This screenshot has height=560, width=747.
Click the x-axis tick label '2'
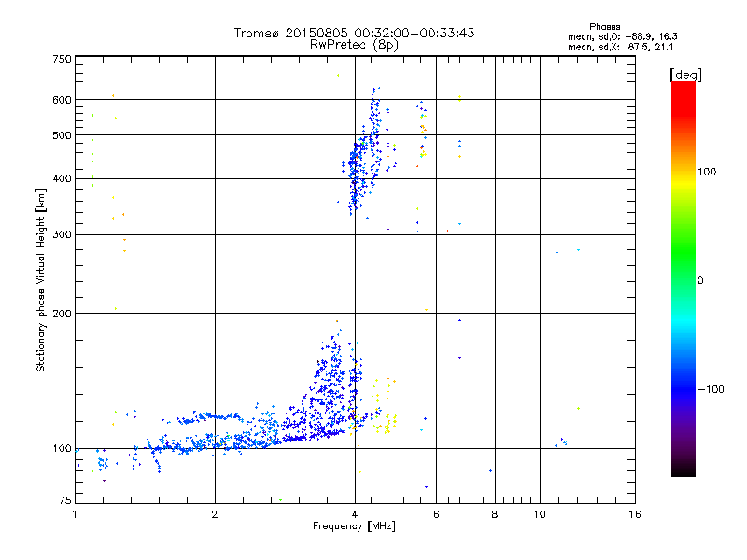pos(215,514)
